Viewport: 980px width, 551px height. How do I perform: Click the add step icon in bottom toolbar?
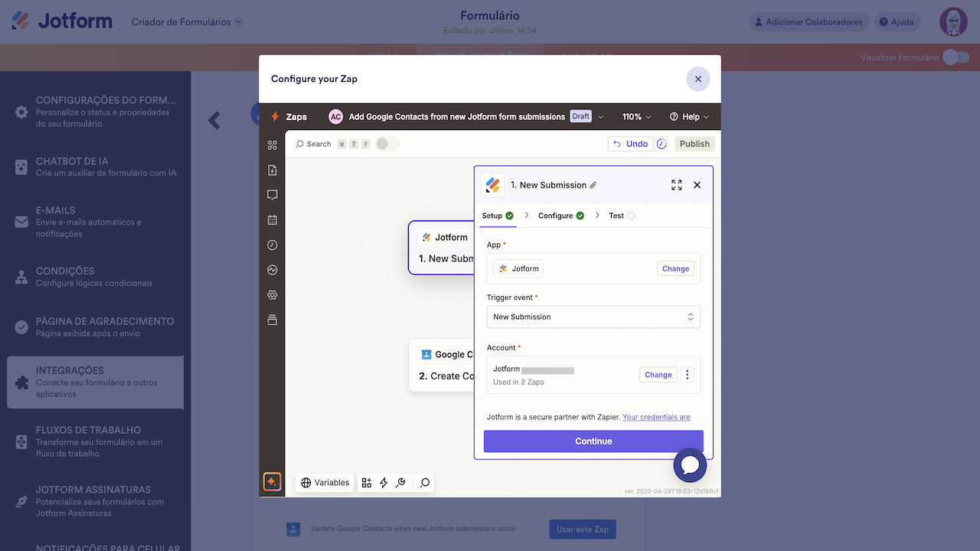pyautogui.click(x=366, y=482)
